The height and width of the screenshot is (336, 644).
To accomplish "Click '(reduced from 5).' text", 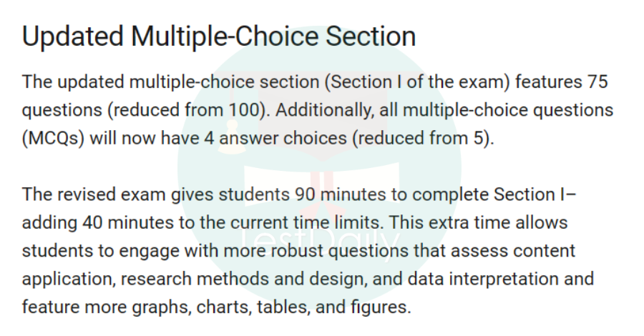I will pyautogui.click(x=424, y=138).
